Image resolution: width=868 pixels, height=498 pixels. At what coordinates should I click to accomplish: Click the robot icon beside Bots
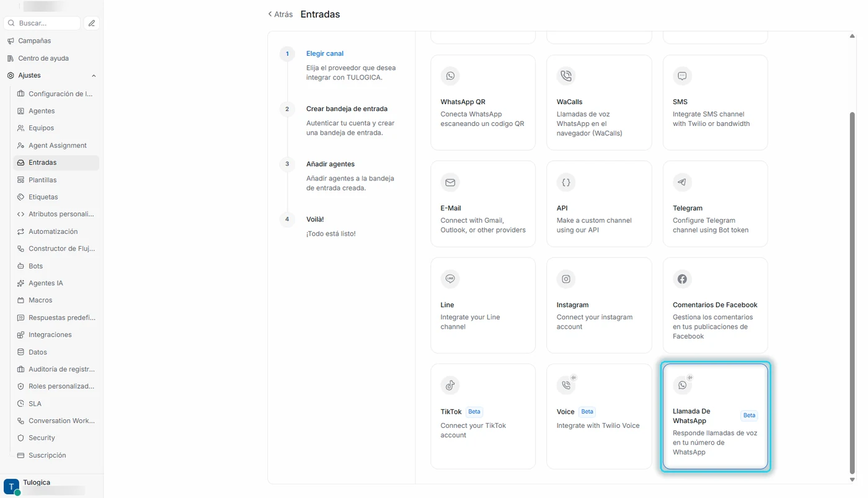21,266
